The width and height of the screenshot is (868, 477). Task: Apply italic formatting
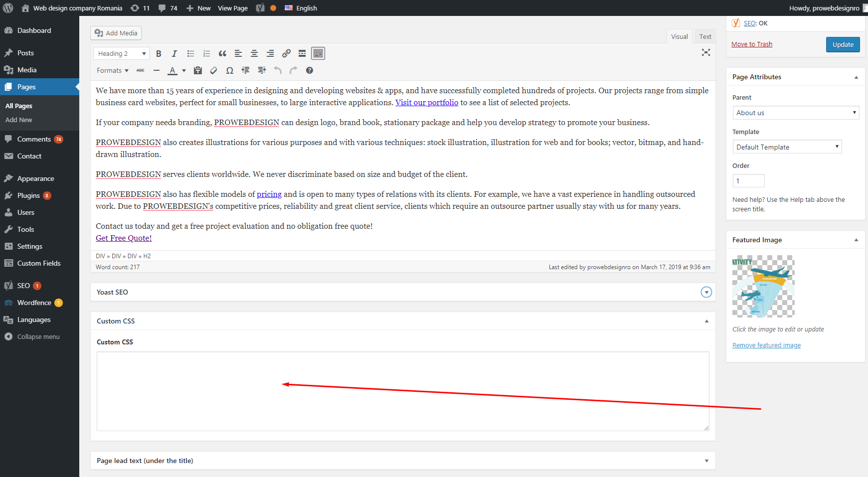pyautogui.click(x=174, y=53)
